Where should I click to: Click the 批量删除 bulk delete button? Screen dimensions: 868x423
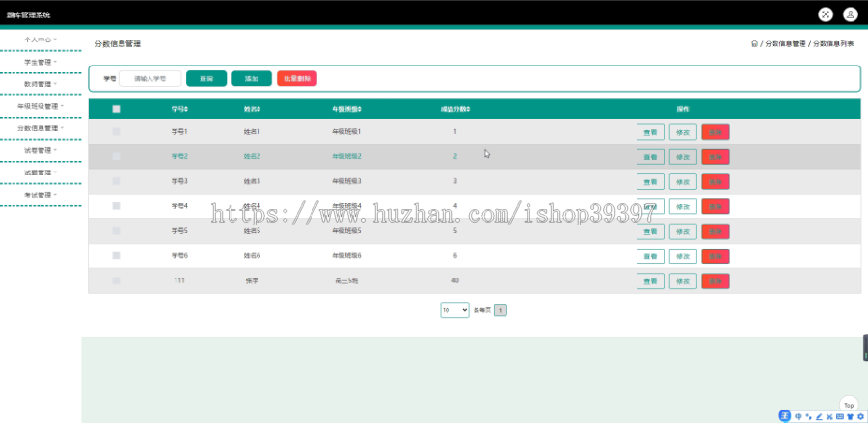tap(297, 78)
